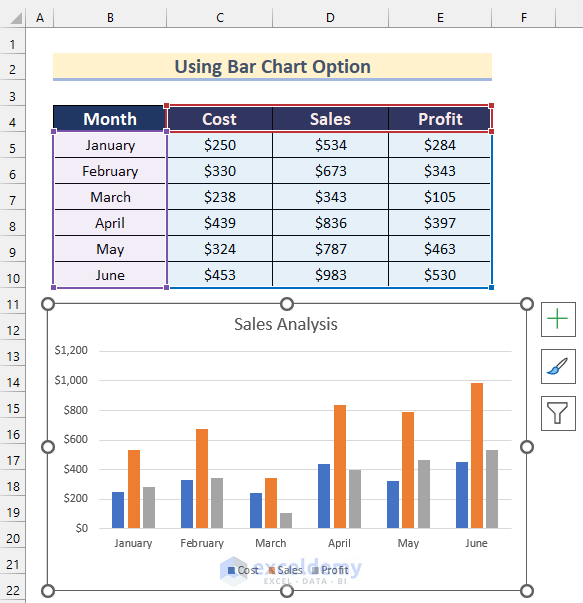Click the 'Using Bar Chart Option' title cell
Screen dimensions: 583x603
point(272,67)
